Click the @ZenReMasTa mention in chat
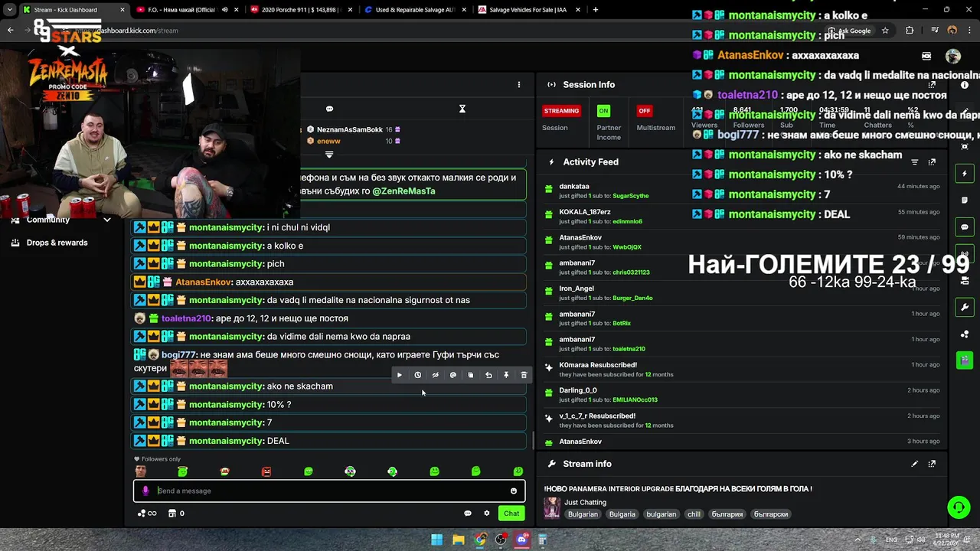This screenshot has height=551, width=980. coord(403,191)
